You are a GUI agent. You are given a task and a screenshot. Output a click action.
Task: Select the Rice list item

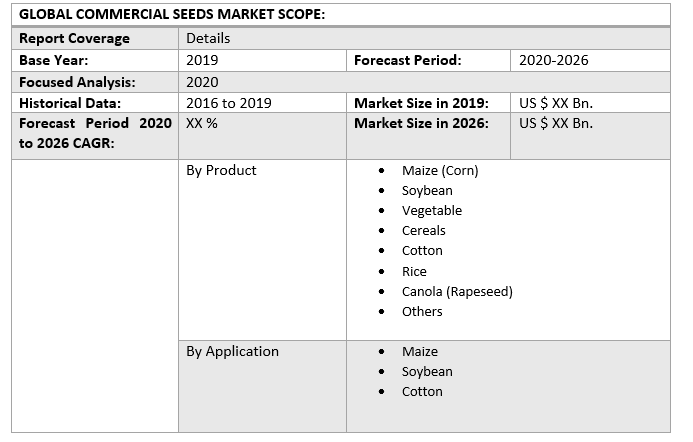pos(414,271)
